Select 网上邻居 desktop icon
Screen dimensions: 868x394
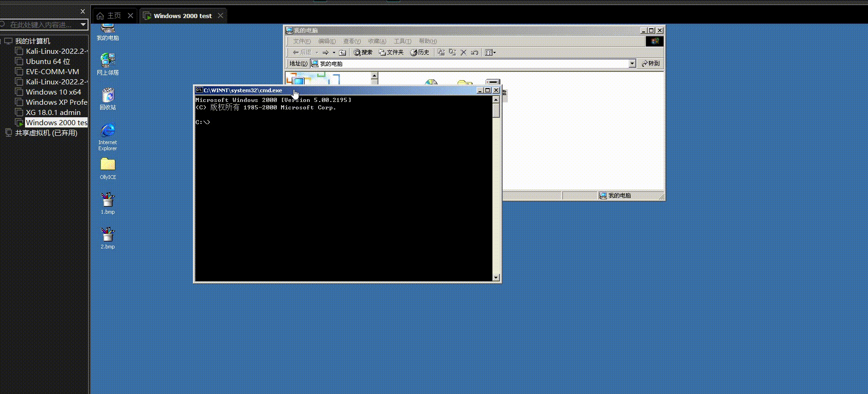(x=108, y=64)
